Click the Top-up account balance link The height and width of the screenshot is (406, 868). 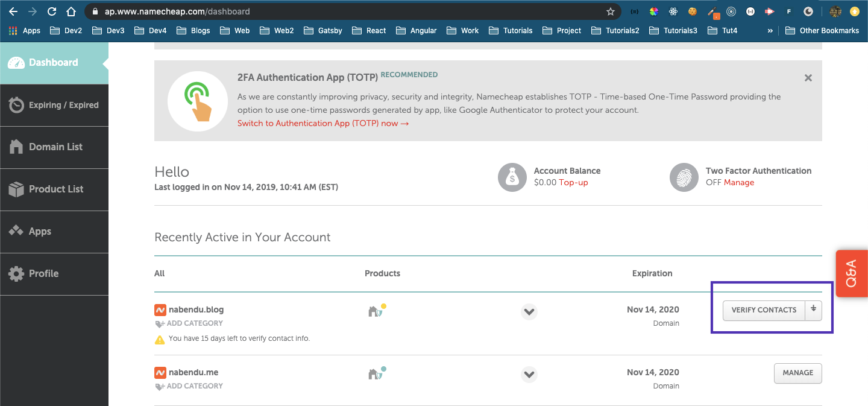573,182
